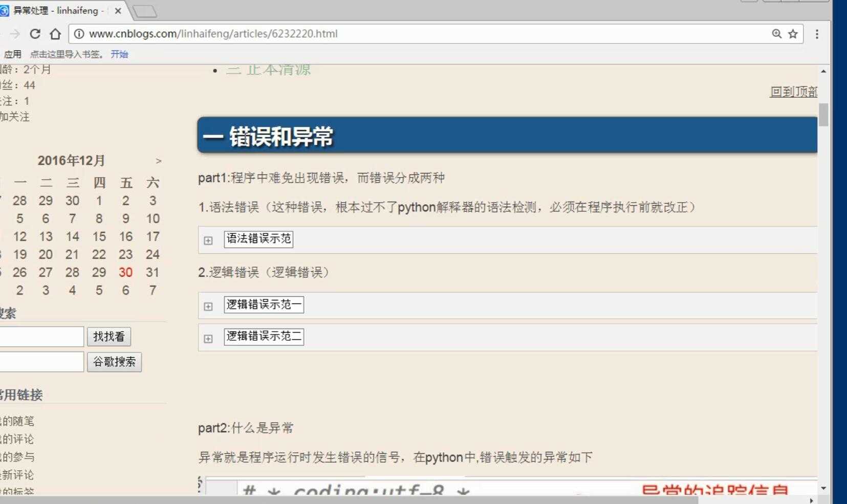
Task: Select December 30 in the calendar
Action: pos(126,272)
